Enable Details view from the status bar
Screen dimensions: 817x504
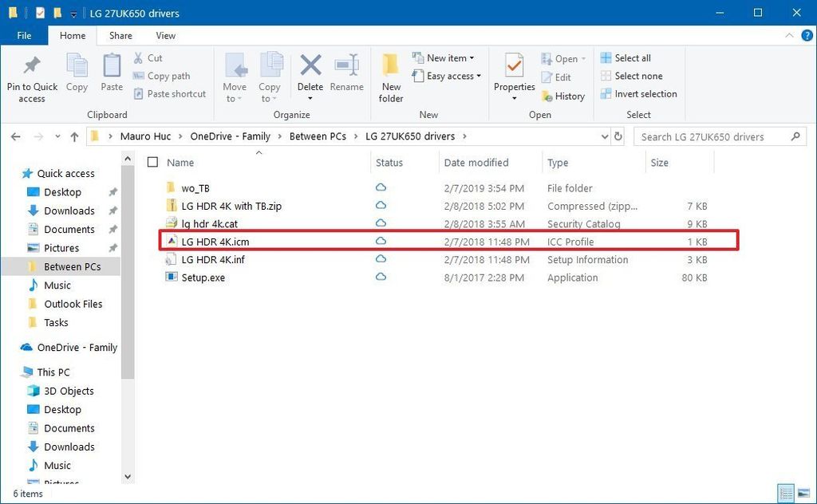[x=786, y=493]
